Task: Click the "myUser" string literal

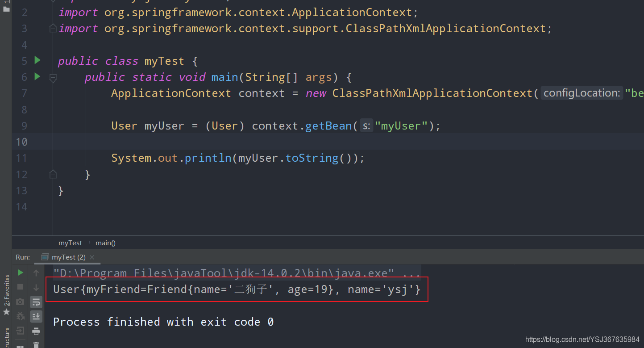Action: tap(401, 126)
